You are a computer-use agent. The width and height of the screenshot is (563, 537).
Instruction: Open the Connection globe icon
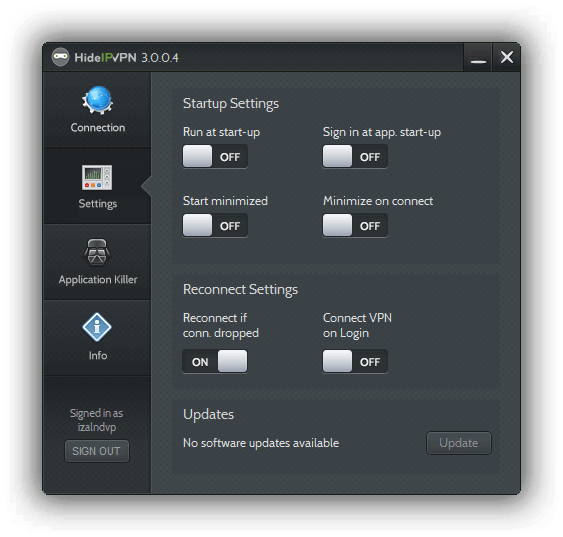[x=97, y=100]
